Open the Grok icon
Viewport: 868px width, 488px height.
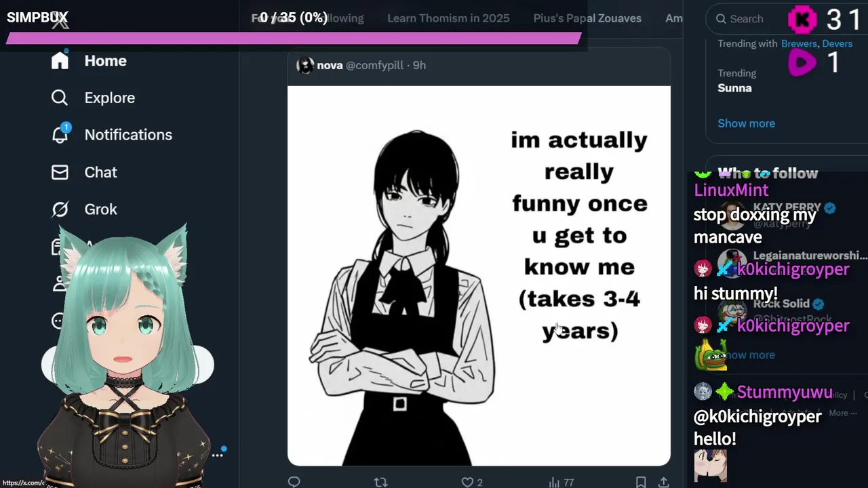(60, 209)
